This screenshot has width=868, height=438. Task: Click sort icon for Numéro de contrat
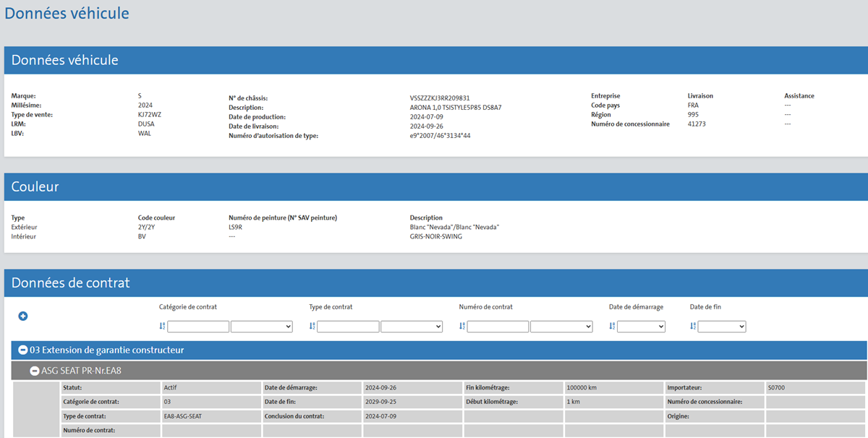pyautogui.click(x=462, y=327)
